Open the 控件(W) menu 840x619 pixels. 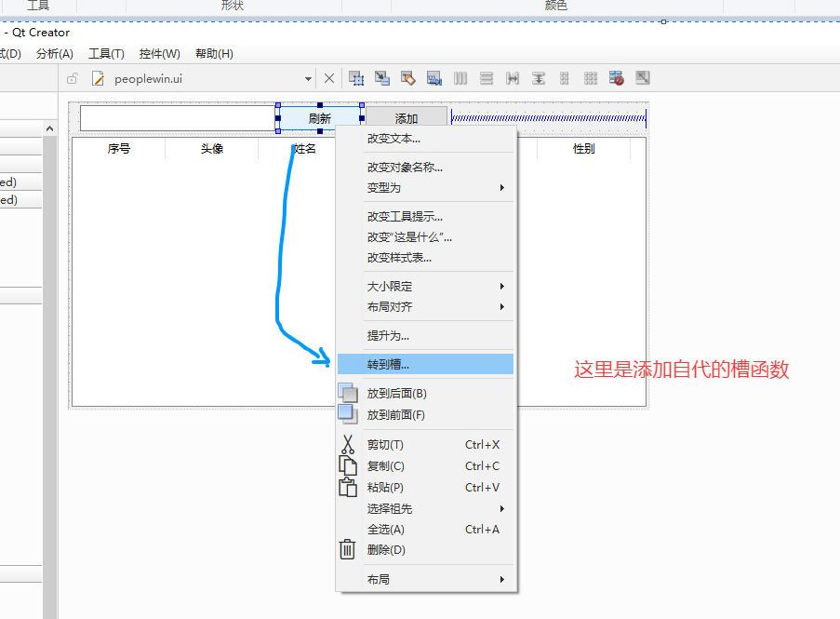click(x=160, y=54)
